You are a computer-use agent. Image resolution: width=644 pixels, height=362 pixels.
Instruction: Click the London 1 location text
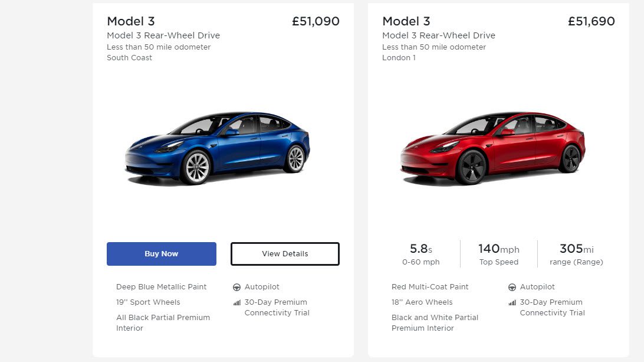pyautogui.click(x=399, y=58)
